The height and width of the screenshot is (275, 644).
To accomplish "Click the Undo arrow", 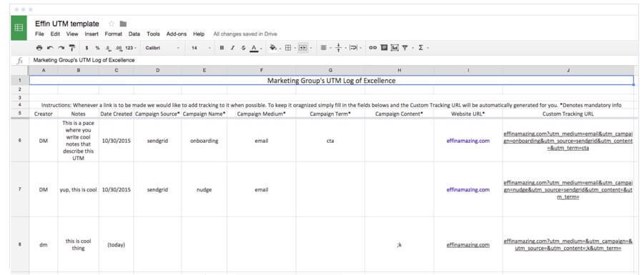I will (x=50, y=48).
